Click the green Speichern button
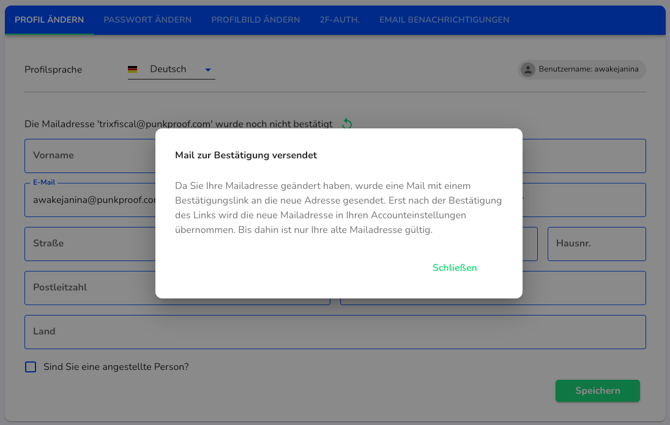Screen dimensions: 670x425 597,391
